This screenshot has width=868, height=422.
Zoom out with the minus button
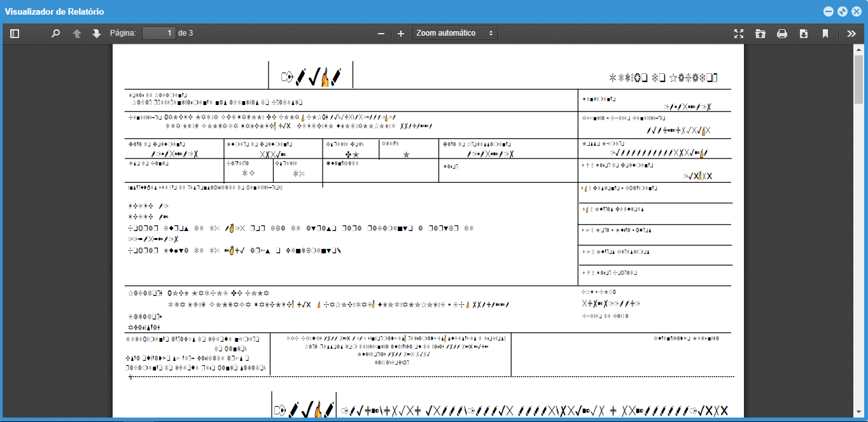coord(381,34)
